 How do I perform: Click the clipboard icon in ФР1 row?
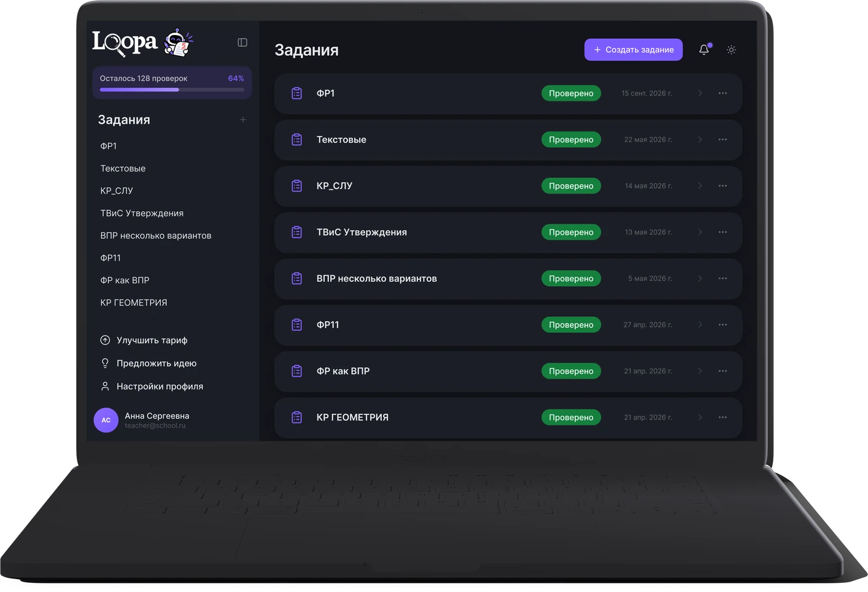(x=296, y=93)
